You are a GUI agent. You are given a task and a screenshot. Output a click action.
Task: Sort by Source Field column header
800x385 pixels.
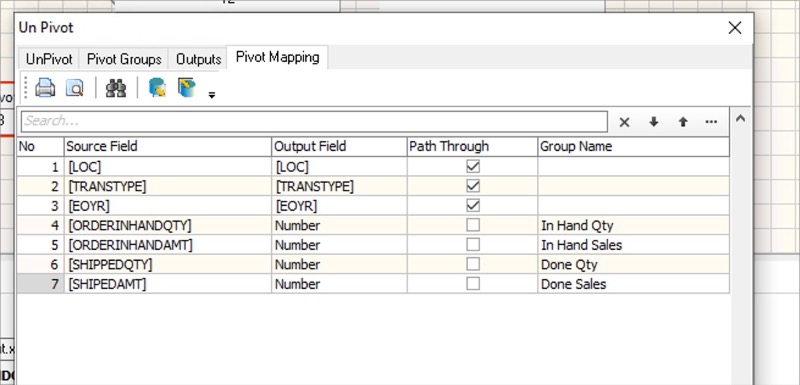coord(168,146)
